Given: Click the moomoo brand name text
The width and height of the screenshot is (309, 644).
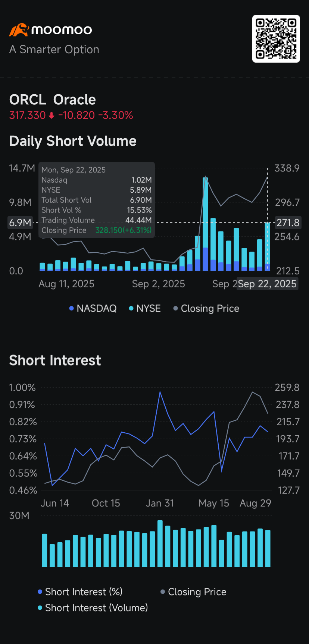Looking at the screenshot, I should click(x=62, y=30).
